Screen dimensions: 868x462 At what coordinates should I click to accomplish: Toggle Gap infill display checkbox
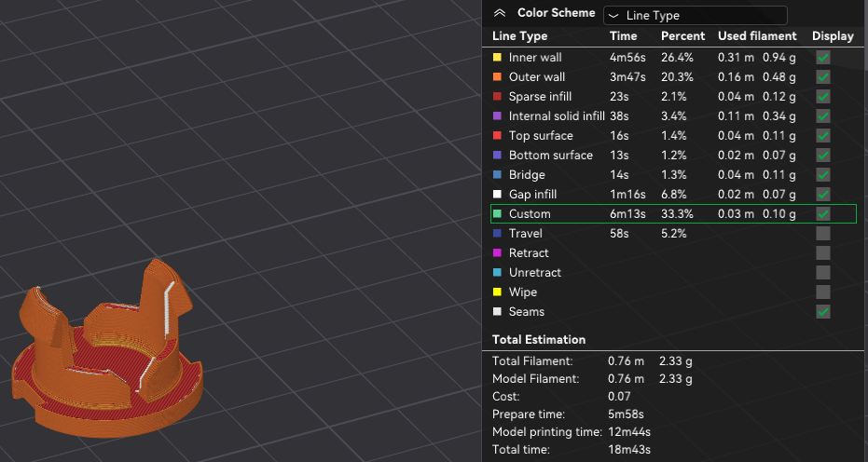click(823, 194)
